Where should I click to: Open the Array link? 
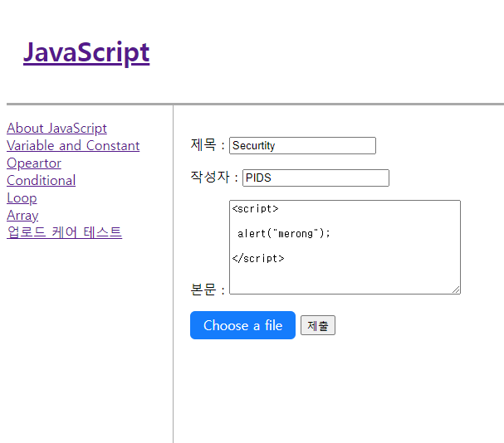[22, 215]
